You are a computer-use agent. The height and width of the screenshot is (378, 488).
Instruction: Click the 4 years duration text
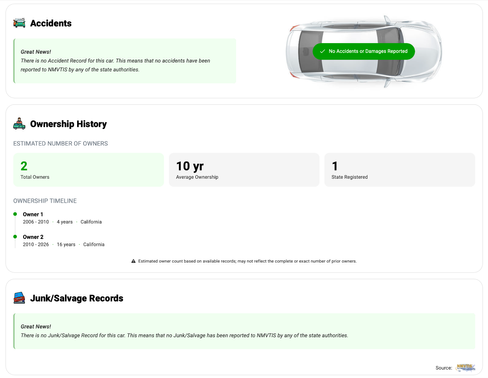65,222
